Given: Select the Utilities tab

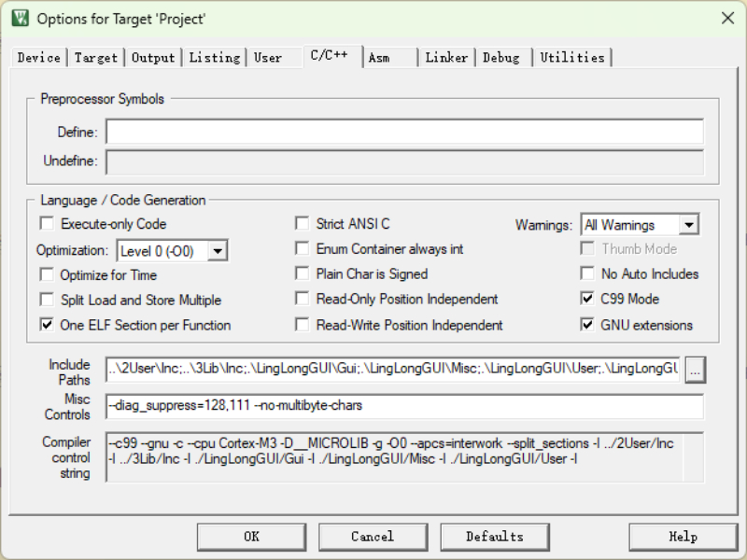Looking at the screenshot, I should pyautogui.click(x=572, y=58).
